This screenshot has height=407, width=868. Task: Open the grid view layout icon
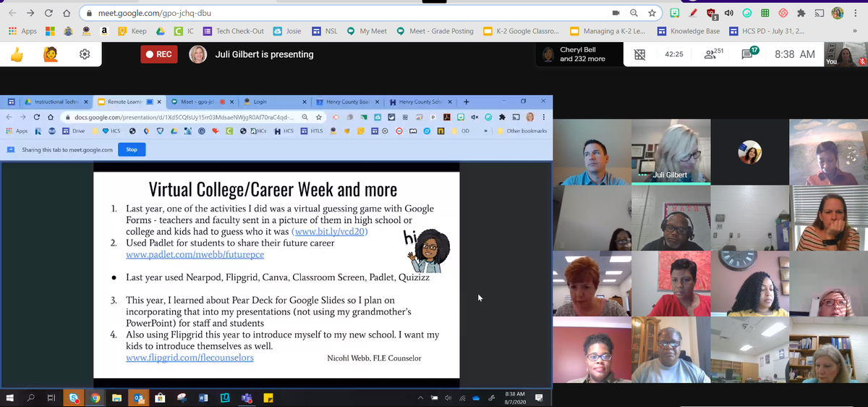pos(639,55)
